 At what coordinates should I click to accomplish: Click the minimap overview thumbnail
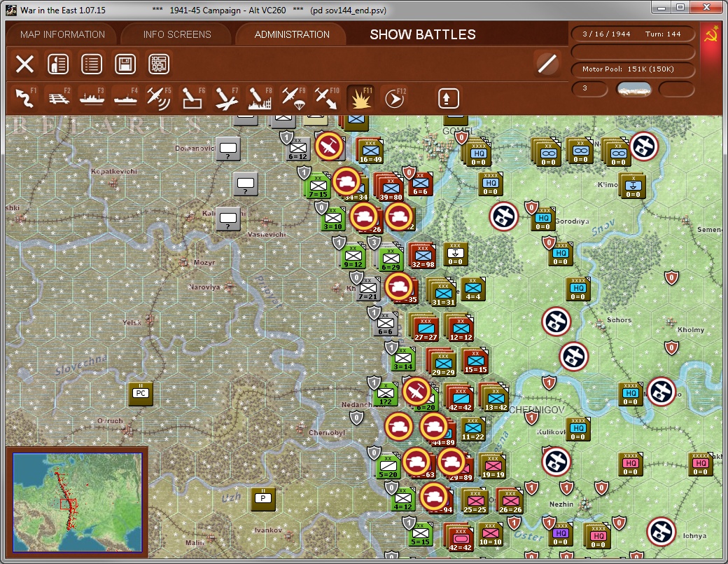click(77, 502)
